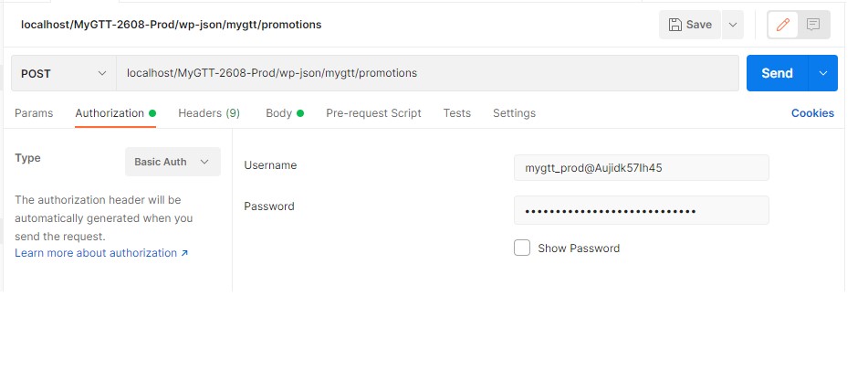Send the request

(777, 73)
